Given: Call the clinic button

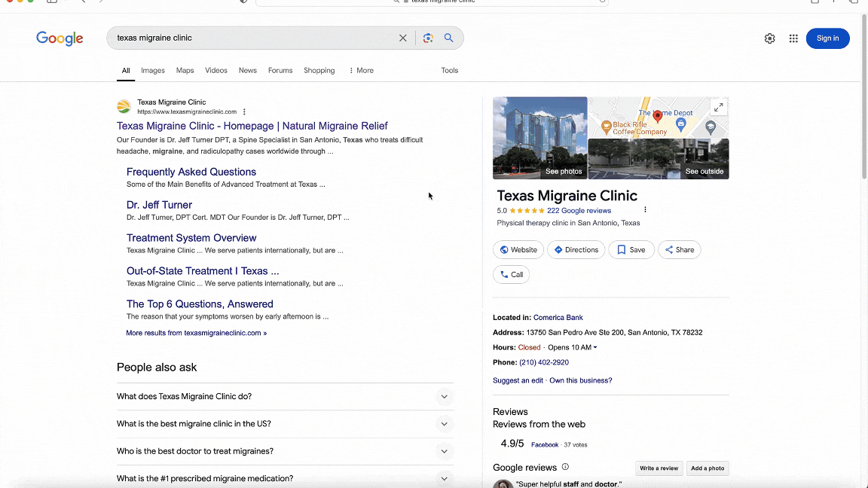Looking at the screenshot, I should [511, 274].
